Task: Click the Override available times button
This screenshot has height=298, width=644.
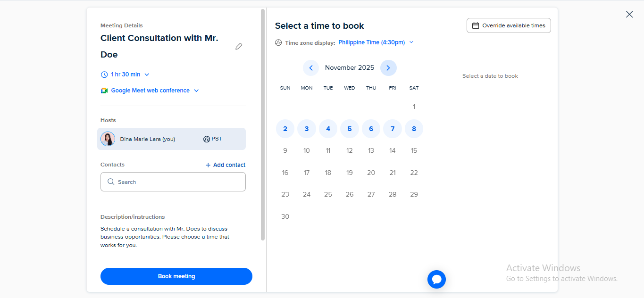Action: (509, 25)
